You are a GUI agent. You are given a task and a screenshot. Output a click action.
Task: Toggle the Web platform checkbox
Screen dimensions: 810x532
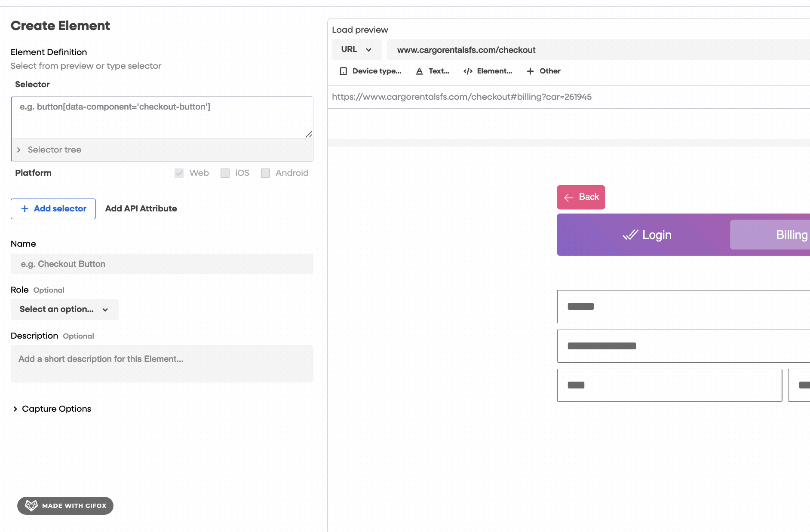[x=179, y=173]
